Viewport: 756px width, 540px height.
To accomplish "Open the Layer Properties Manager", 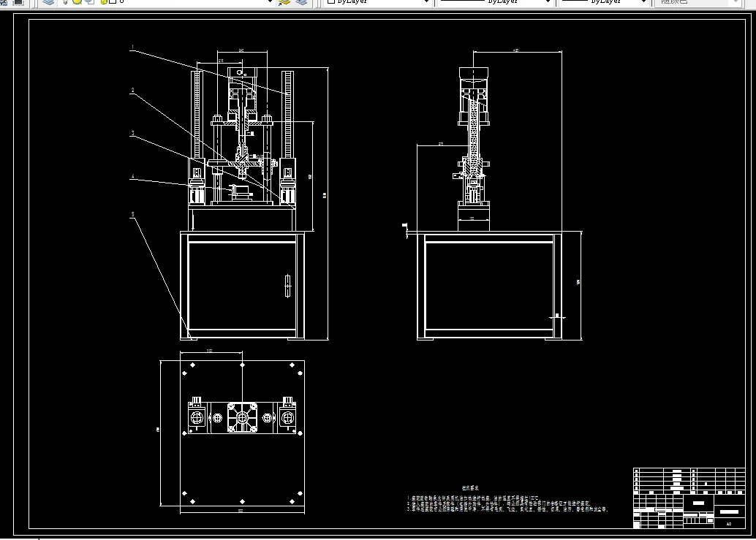I will 48,2.
